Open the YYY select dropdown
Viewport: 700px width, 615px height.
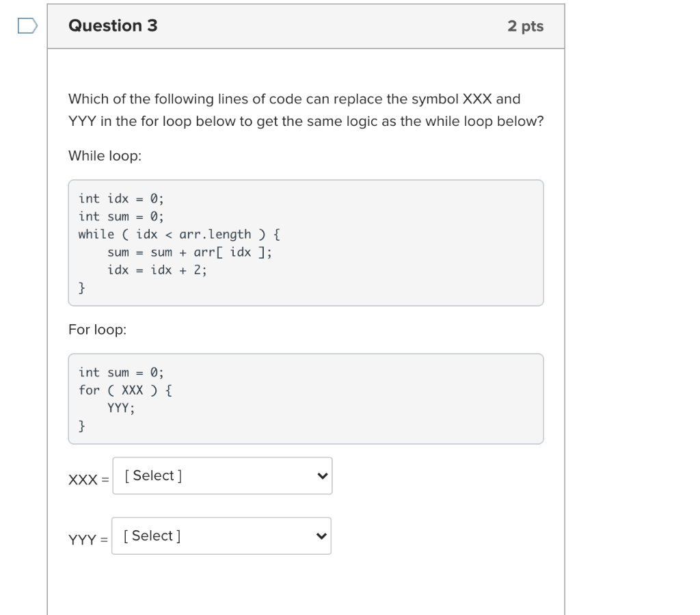[221, 536]
